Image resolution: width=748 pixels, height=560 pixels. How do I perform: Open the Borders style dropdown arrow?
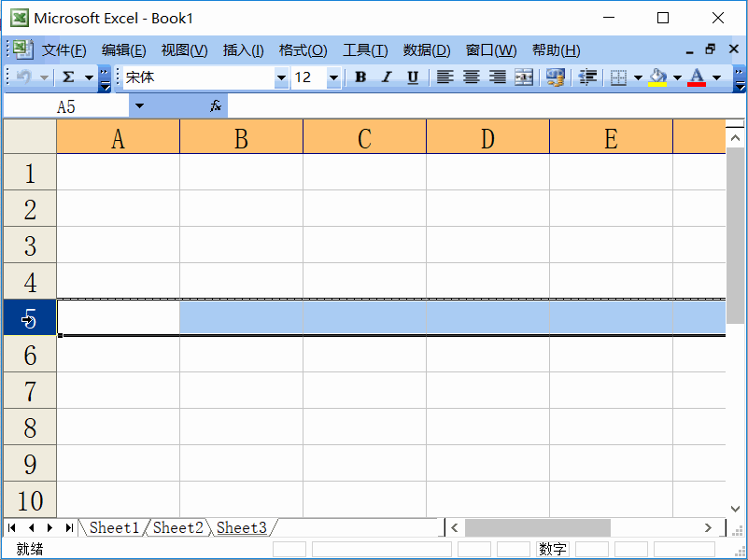[x=638, y=77]
